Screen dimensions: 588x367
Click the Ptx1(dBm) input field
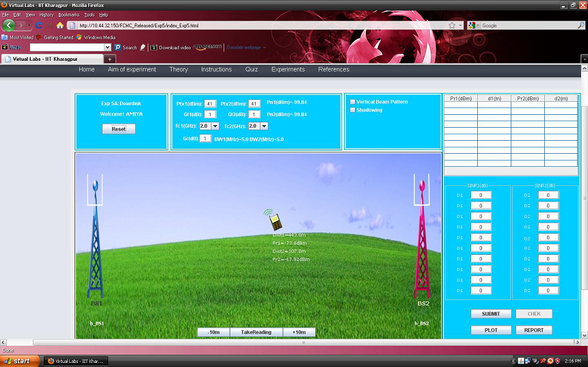(x=211, y=103)
